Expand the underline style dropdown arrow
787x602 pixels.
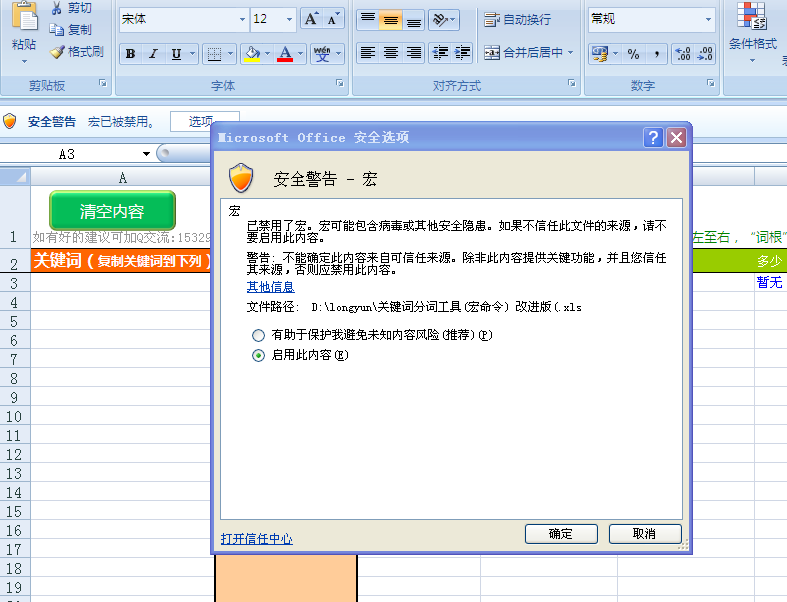coord(192,53)
